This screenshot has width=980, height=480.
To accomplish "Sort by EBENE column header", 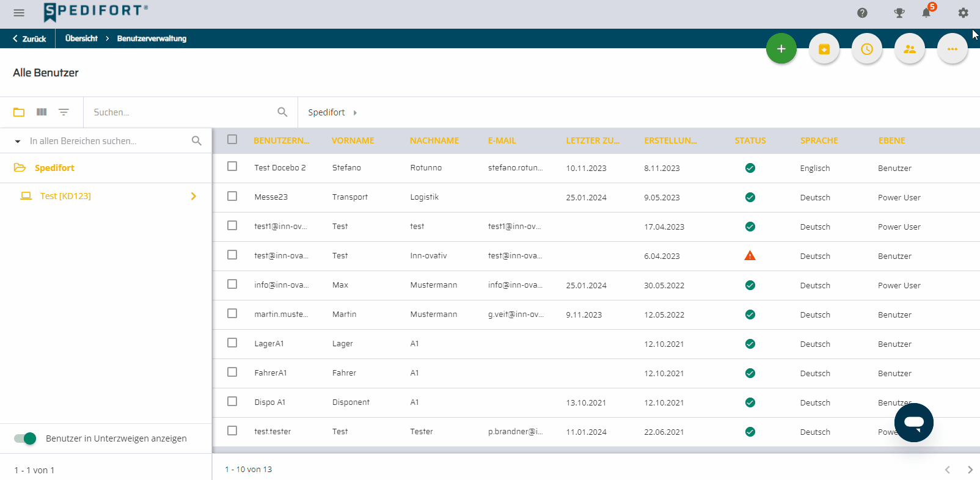I will pos(892,140).
